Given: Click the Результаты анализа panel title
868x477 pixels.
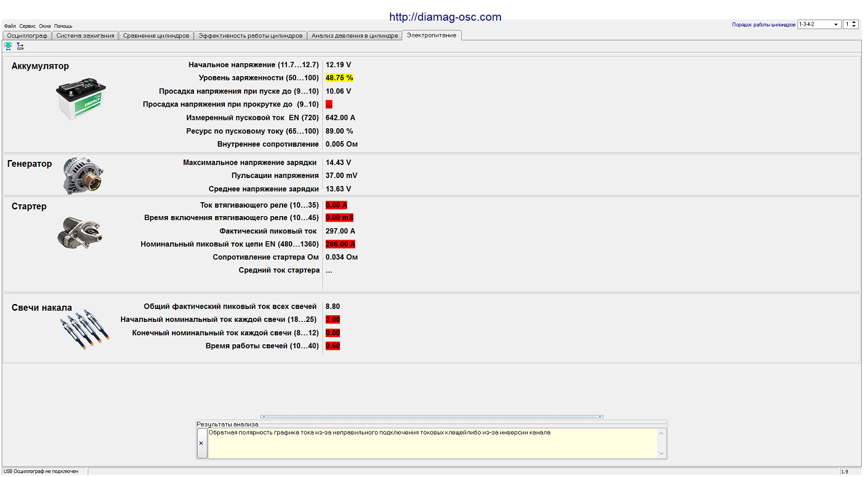Looking at the screenshot, I should coord(227,424).
